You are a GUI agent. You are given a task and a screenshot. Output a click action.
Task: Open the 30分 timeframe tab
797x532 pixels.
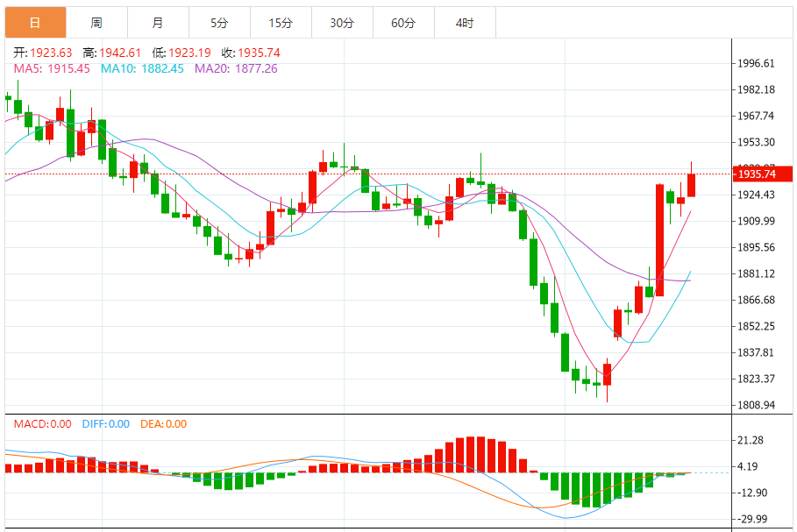pos(342,23)
